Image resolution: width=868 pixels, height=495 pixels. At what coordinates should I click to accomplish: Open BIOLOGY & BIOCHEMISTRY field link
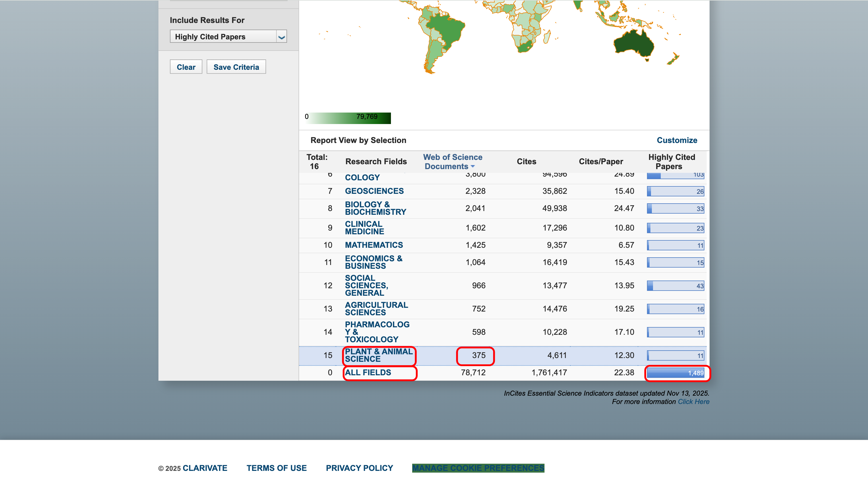click(375, 208)
